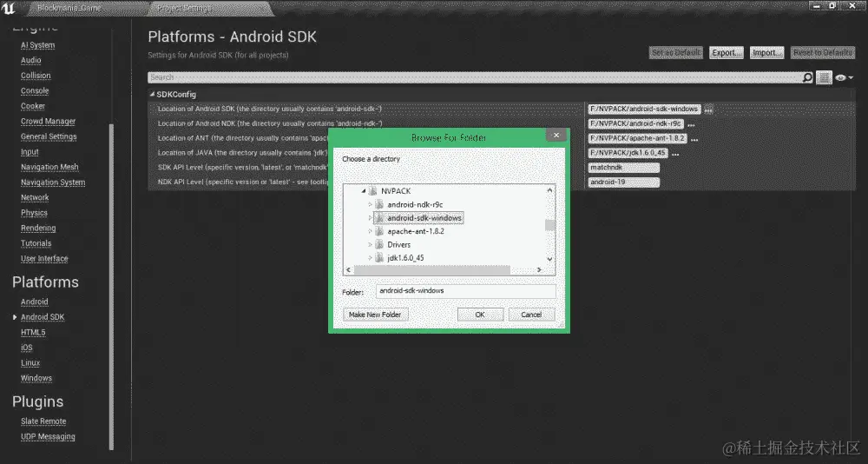Viewport: 868px width, 464px height.
Task: Open Console engine settings
Action: tap(35, 91)
